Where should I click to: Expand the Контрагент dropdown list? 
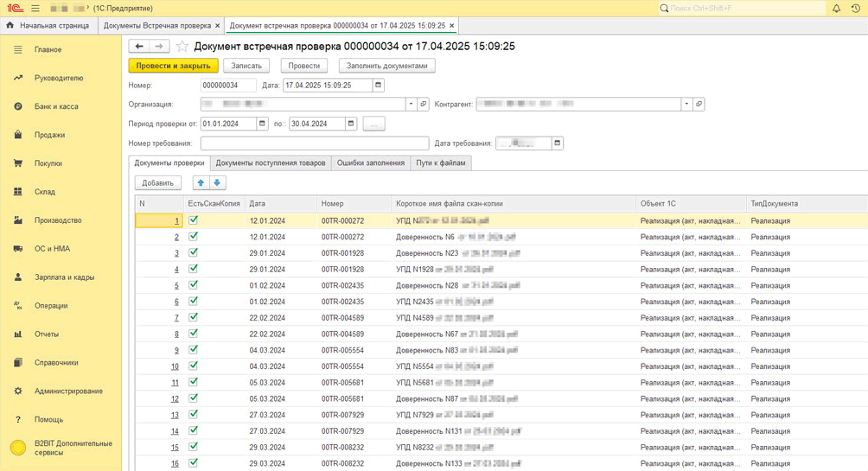click(686, 105)
